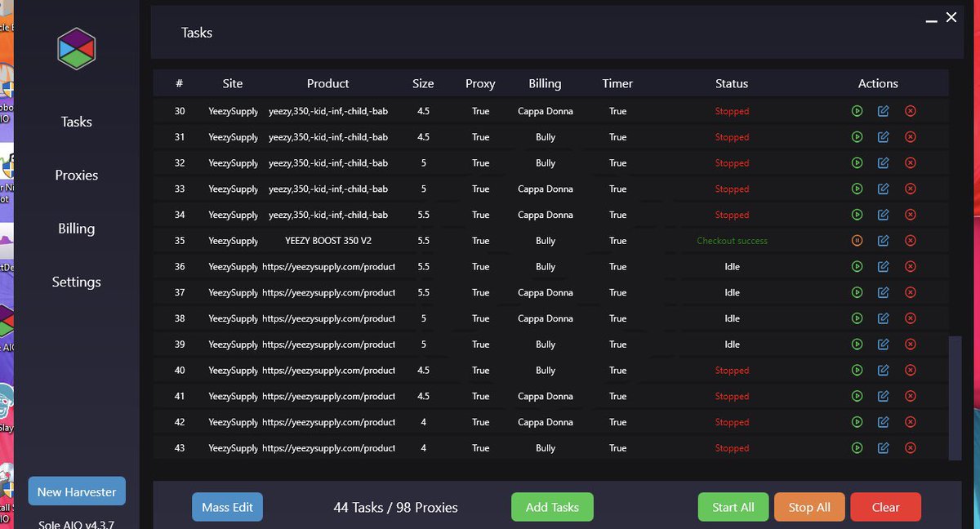Click the red Clear button
Screen dimensions: 980x529
(885, 507)
